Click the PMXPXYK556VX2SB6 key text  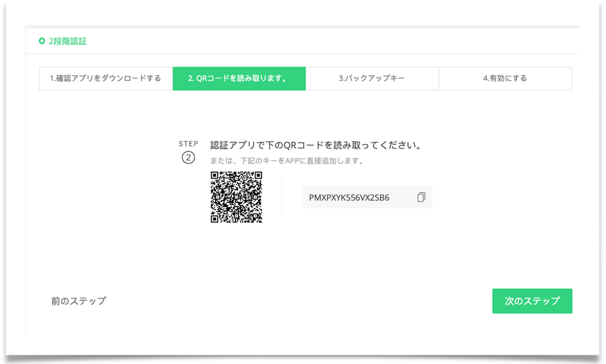point(349,198)
